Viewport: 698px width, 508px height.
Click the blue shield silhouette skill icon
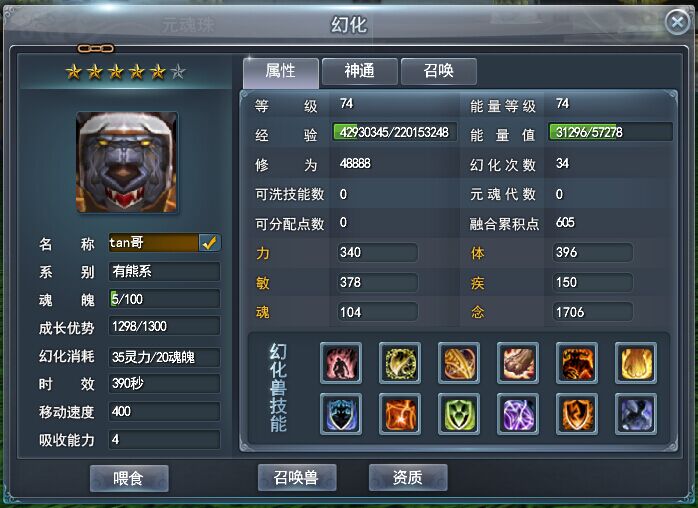(341, 414)
